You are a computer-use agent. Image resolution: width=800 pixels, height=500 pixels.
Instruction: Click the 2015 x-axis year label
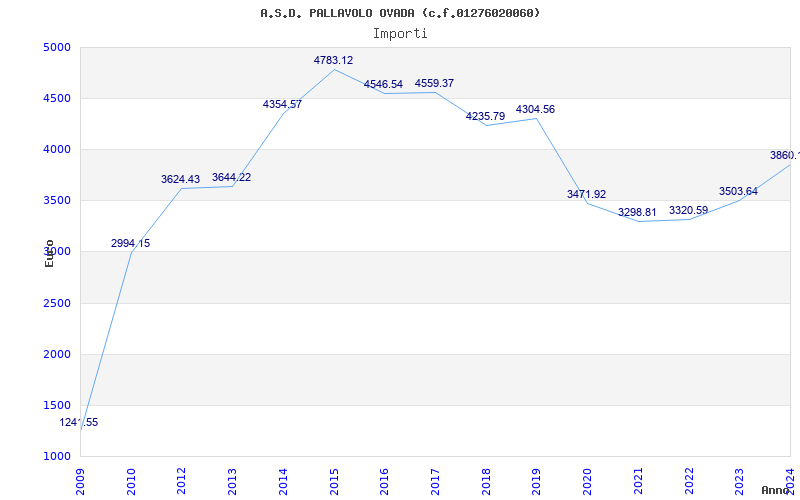(x=334, y=482)
